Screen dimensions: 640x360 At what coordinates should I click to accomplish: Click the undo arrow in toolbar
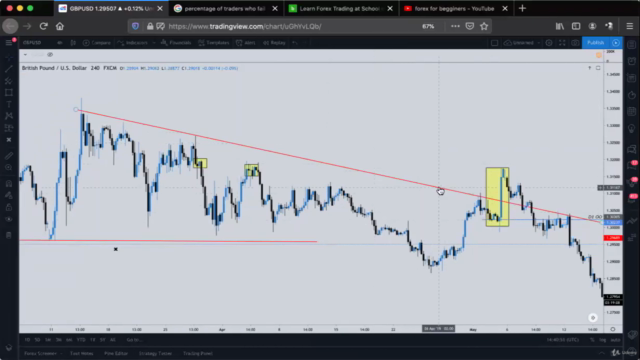click(295, 42)
